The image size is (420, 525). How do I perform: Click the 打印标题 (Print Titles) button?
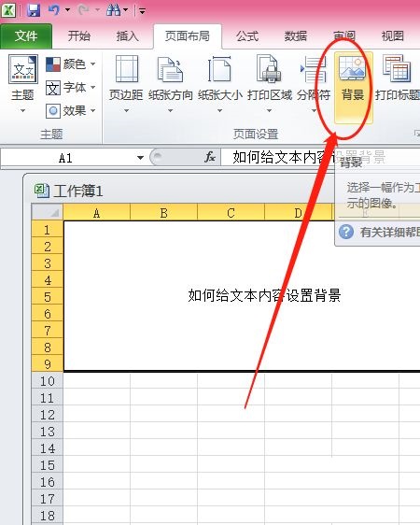click(x=398, y=78)
